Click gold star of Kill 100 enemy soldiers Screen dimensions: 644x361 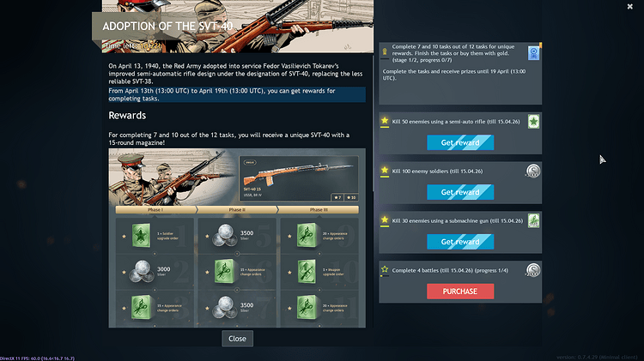click(x=385, y=170)
